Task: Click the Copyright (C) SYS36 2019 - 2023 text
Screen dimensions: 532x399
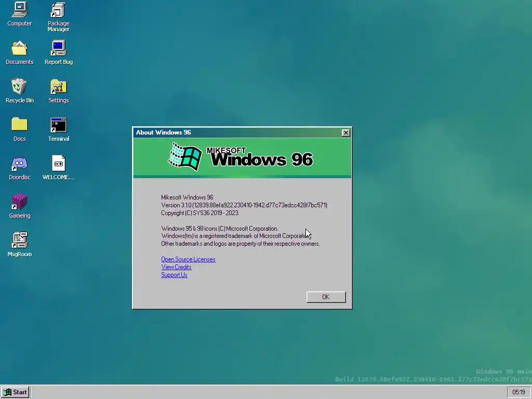Action: 200,213
